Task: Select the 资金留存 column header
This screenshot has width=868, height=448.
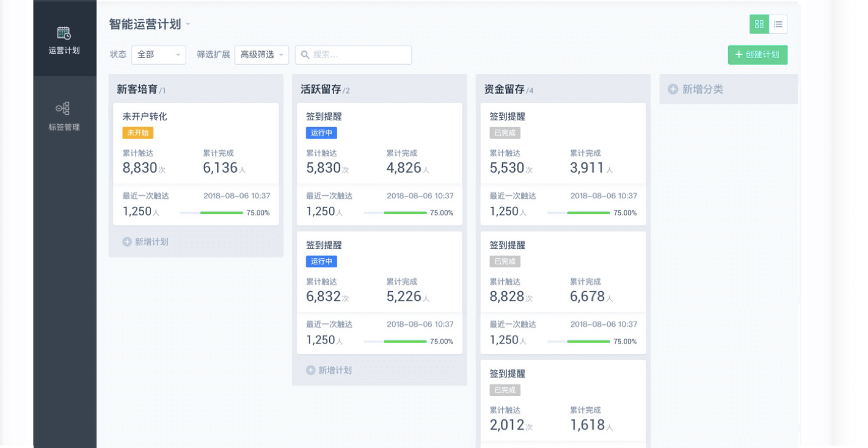Action: (504, 89)
